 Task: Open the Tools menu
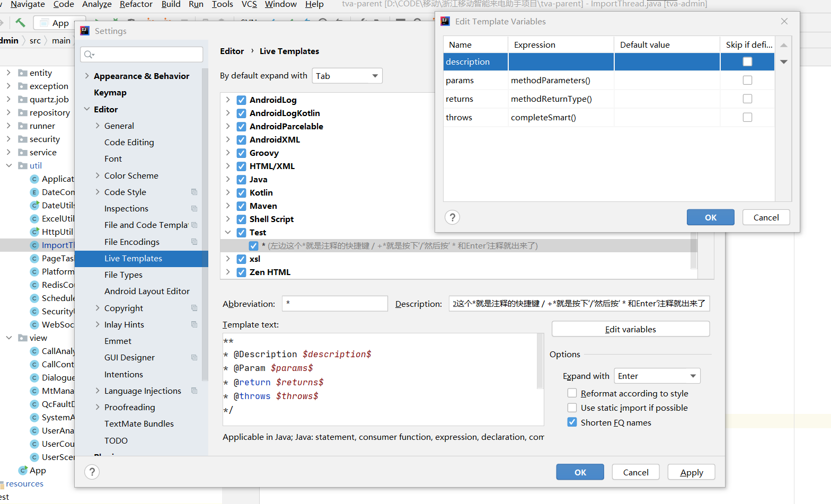(222, 4)
